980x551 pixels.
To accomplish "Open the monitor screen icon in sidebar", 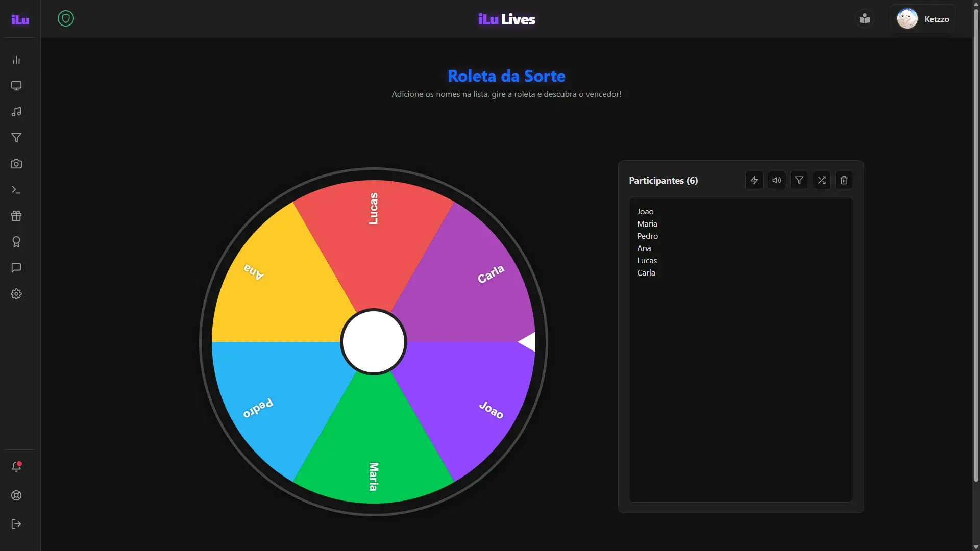I will point(16,86).
